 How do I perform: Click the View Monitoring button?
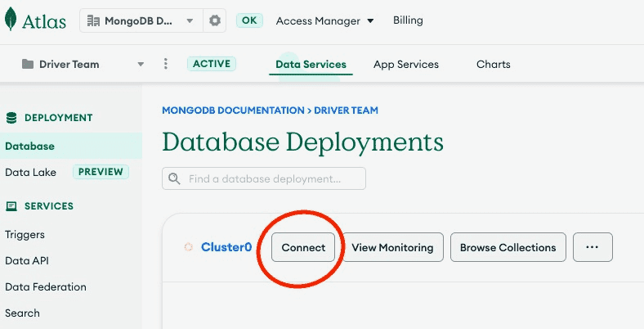click(x=392, y=247)
